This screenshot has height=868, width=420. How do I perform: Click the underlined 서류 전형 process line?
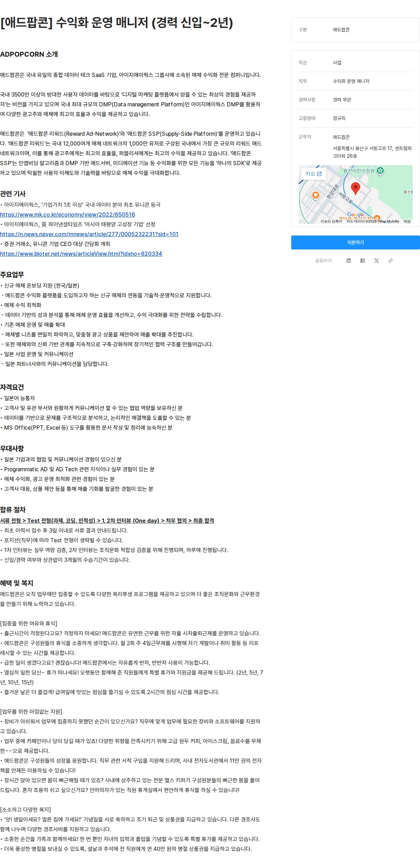tap(107, 521)
